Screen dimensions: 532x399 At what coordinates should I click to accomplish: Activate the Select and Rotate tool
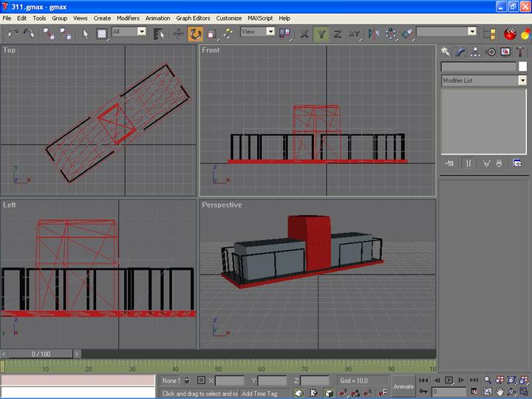tap(195, 33)
